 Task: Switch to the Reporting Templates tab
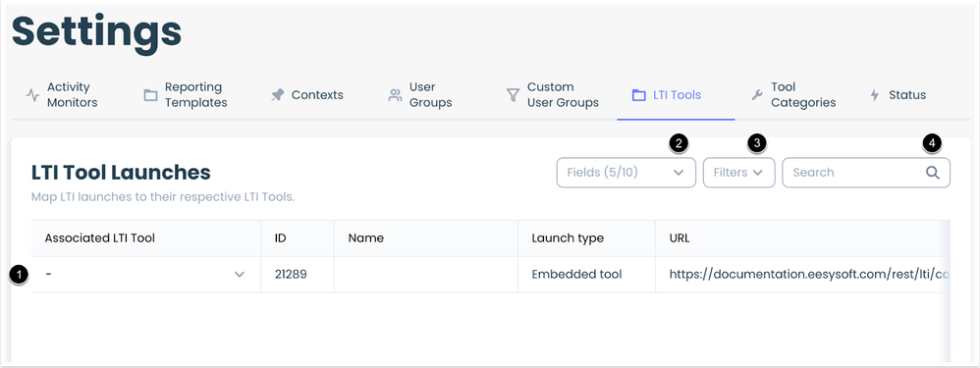pos(186,95)
